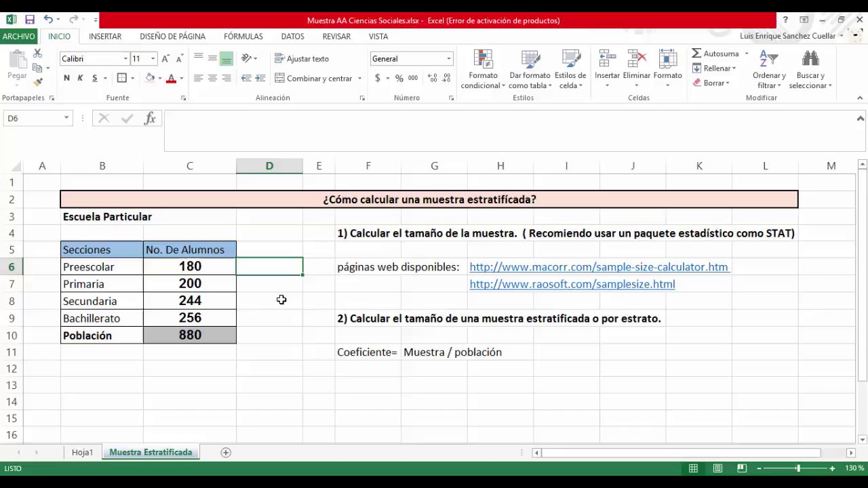
Task: Decrease the cell indent
Action: (246, 79)
